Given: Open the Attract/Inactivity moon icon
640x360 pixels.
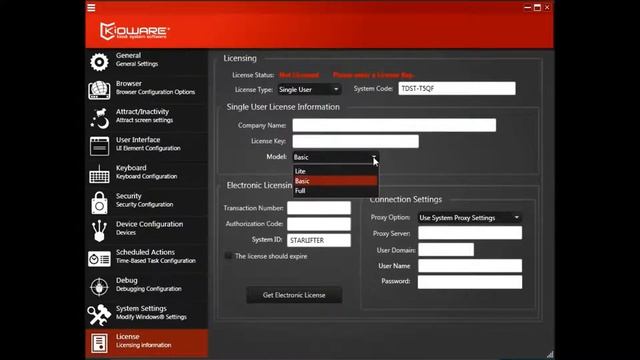Looking at the screenshot, I should pyautogui.click(x=100, y=118).
